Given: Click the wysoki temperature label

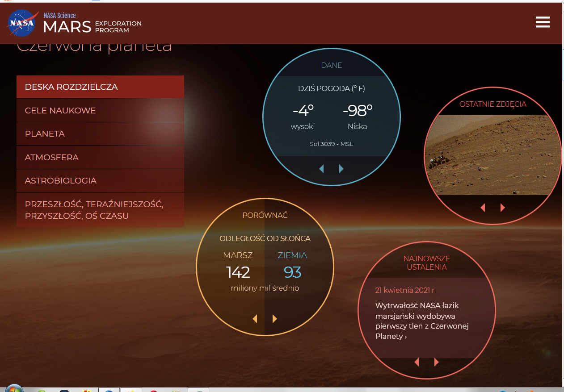Looking at the screenshot, I should pyautogui.click(x=303, y=126).
